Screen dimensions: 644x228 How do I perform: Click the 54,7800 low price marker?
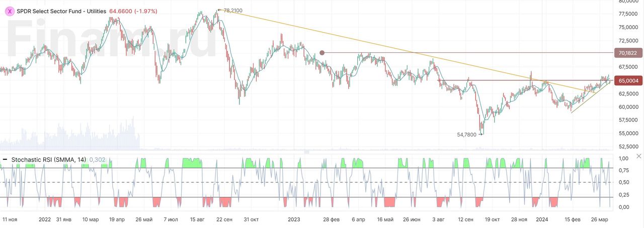[466, 134]
